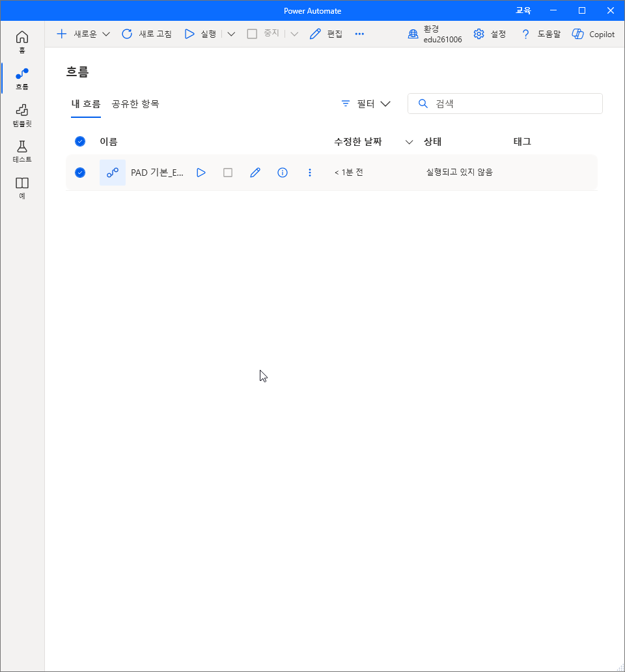Show details of PAD 기본_E... with info icon

(x=283, y=173)
